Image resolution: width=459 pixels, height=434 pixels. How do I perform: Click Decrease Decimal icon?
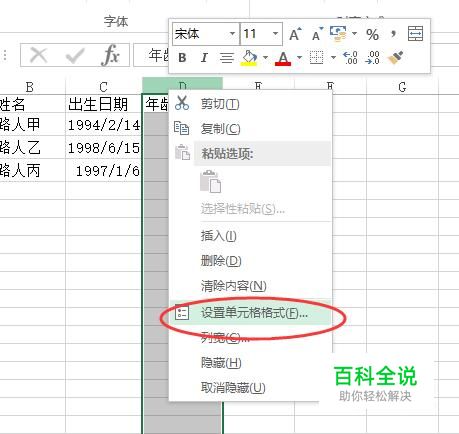tap(372, 57)
